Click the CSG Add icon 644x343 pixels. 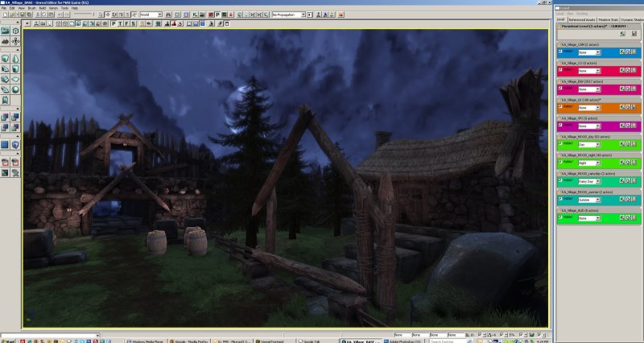pyautogui.click(x=5, y=118)
